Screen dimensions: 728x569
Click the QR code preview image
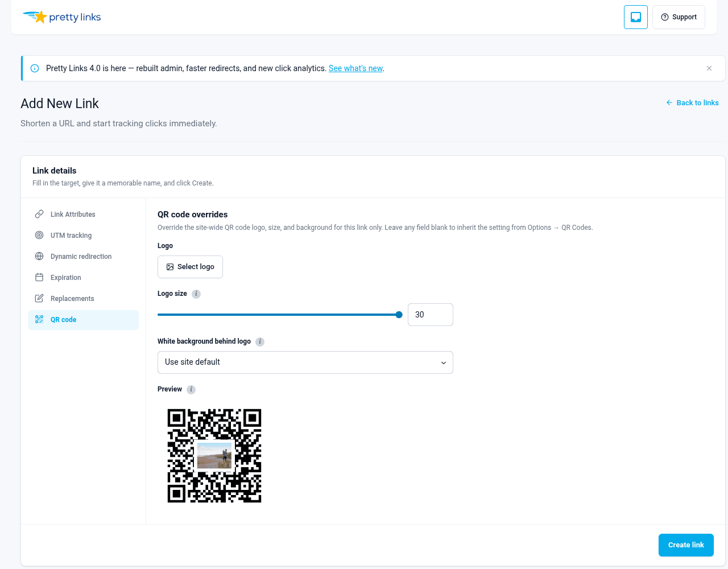tap(214, 456)
